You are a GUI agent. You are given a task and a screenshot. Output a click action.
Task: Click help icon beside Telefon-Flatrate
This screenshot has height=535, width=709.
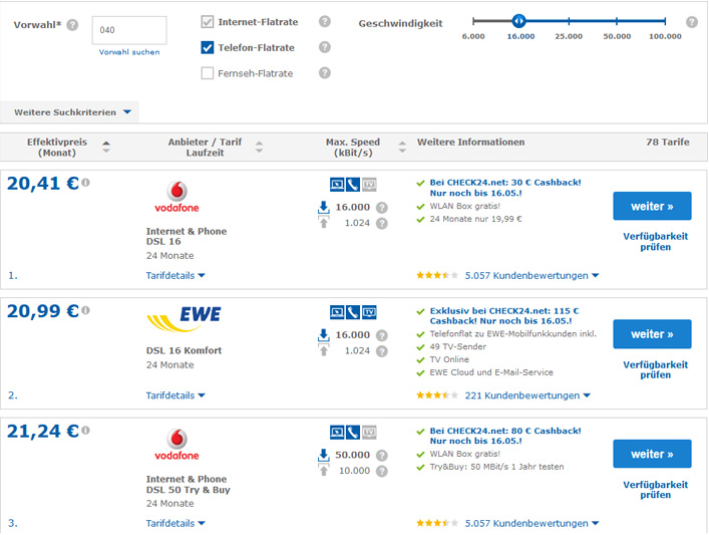click(x=324, y=47)
